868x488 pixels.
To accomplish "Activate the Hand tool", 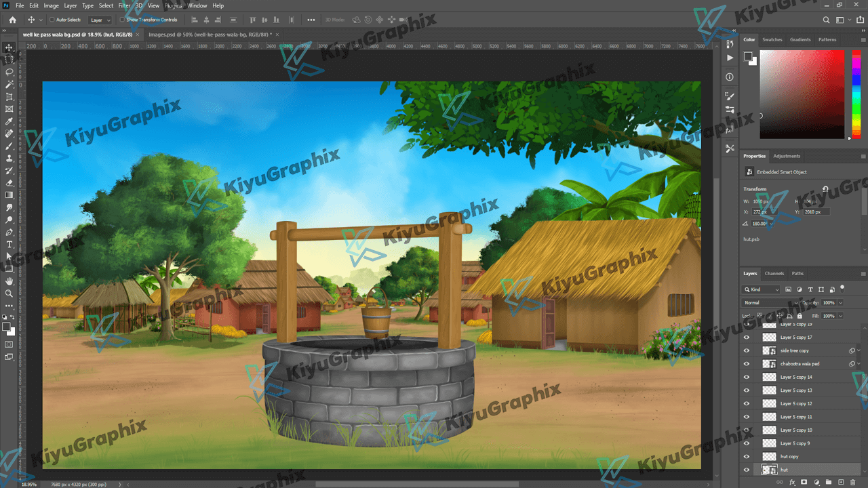I will (9, 281).
